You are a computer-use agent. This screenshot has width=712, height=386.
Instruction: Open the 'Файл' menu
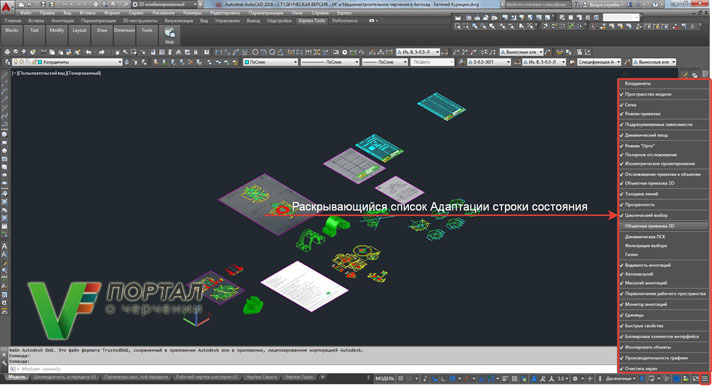[x=25, y=13]
